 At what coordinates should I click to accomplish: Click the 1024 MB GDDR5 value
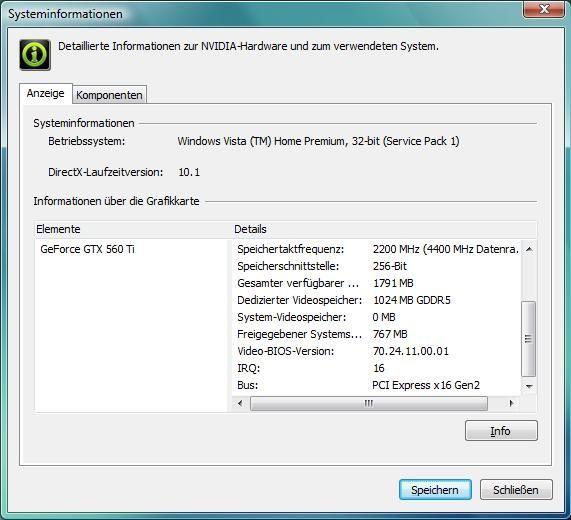click(x=412, y=300)
